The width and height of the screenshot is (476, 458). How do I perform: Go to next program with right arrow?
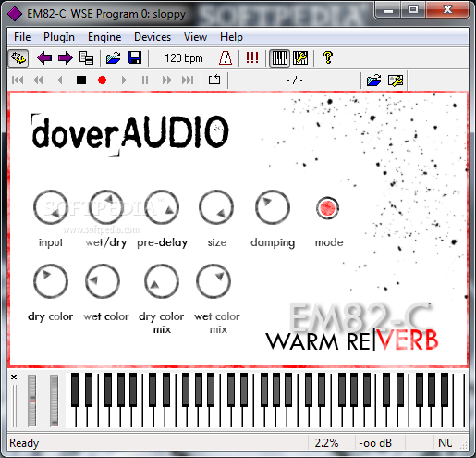pyautogui.click(x=65, y=58)
